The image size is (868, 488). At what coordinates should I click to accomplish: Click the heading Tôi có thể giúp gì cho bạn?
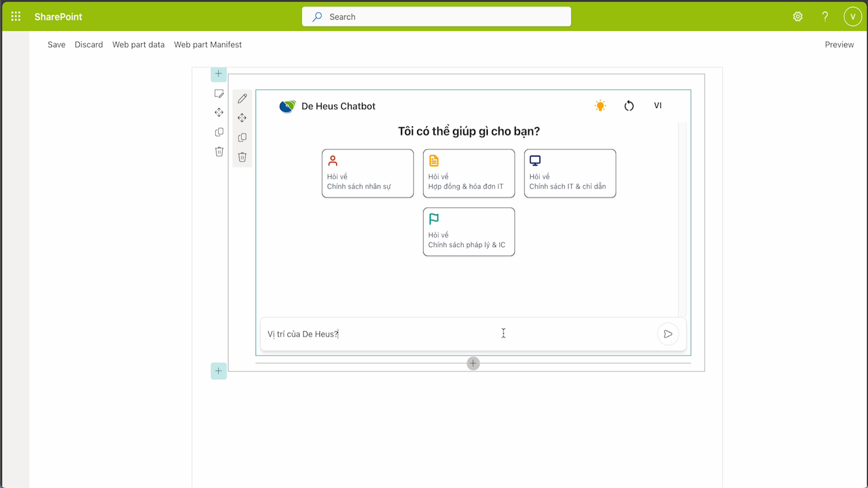(469, 131)
